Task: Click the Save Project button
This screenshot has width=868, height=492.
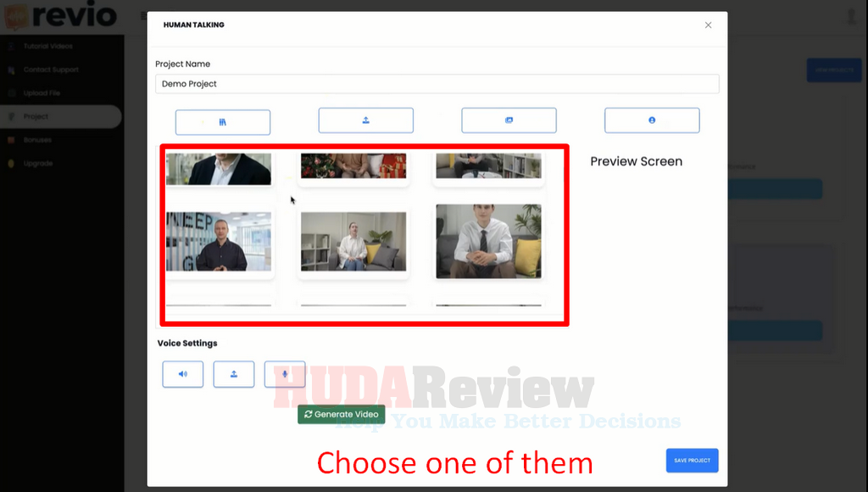Action: [x=692, y=460]
